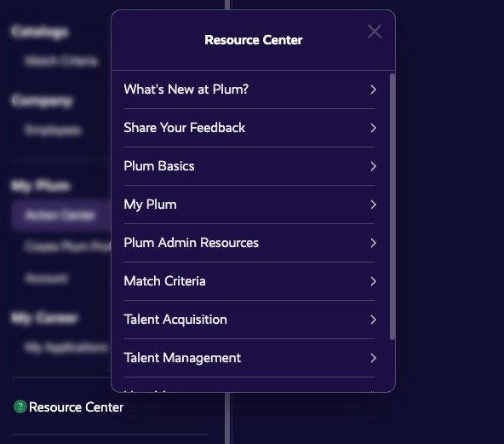Image resolution: width=504 pixels, height=444 pixels.
Task: Expand chevron beside Plum Basics
Action: click(373, 166)
